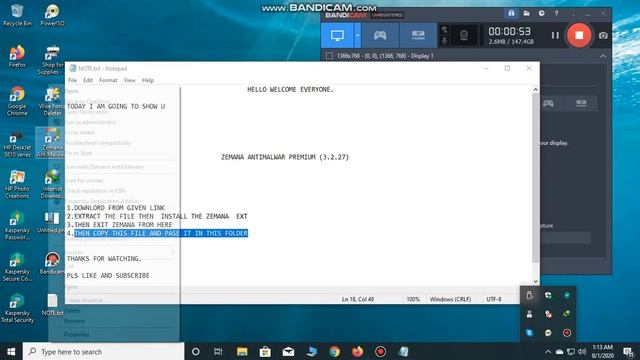The image size is (640, 360).
Task: Take a Bandicam screenshot with camera icon
Action: 603,36
